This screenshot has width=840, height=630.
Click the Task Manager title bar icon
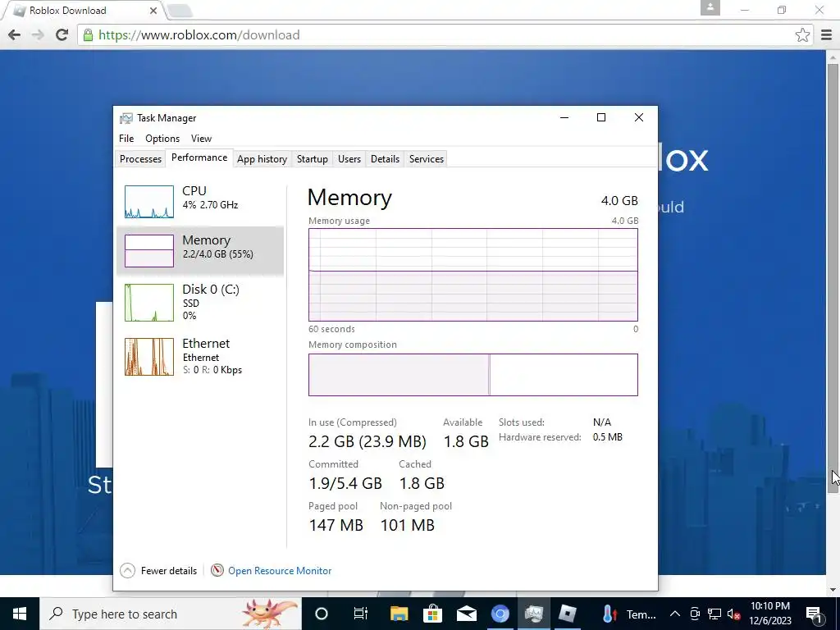click(x=126, y=118)
